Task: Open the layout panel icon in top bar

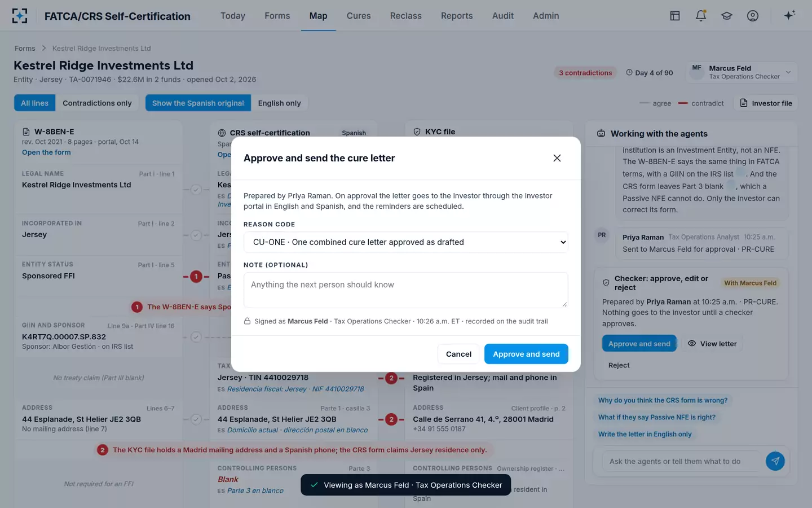Action: coord(675,16)
